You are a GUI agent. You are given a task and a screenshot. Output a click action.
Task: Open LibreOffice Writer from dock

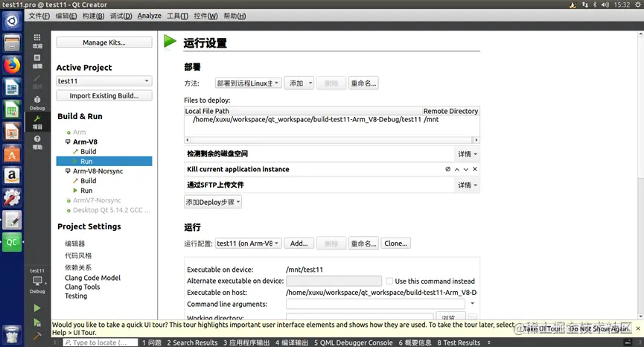[11, 87]
